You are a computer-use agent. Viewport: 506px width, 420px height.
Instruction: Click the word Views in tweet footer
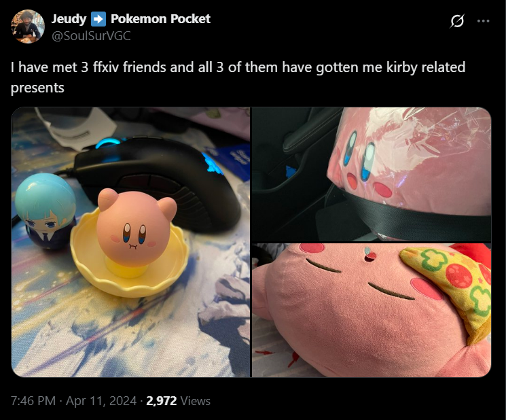pos(196,401)
